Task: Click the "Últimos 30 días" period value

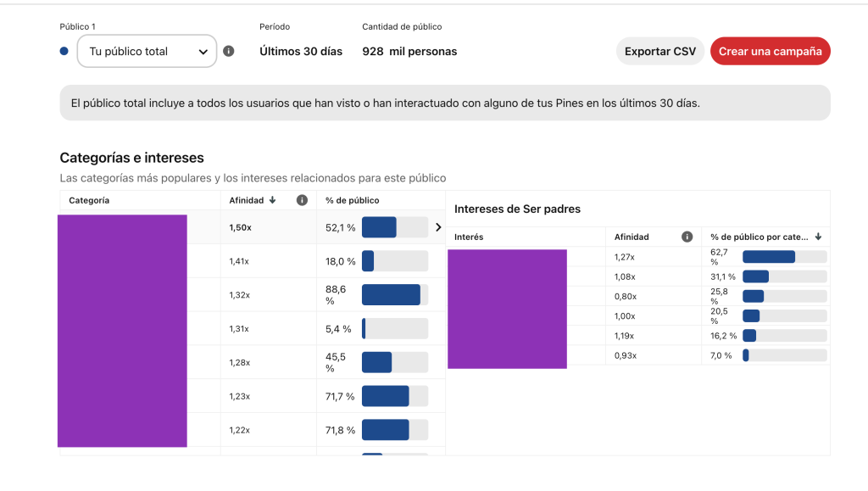Action: [301, 52]
